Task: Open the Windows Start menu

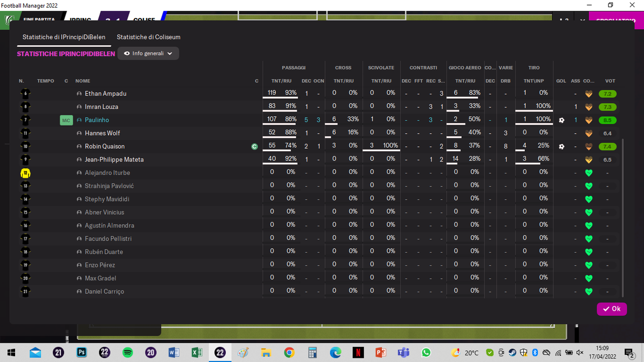Action: (11, 352)
